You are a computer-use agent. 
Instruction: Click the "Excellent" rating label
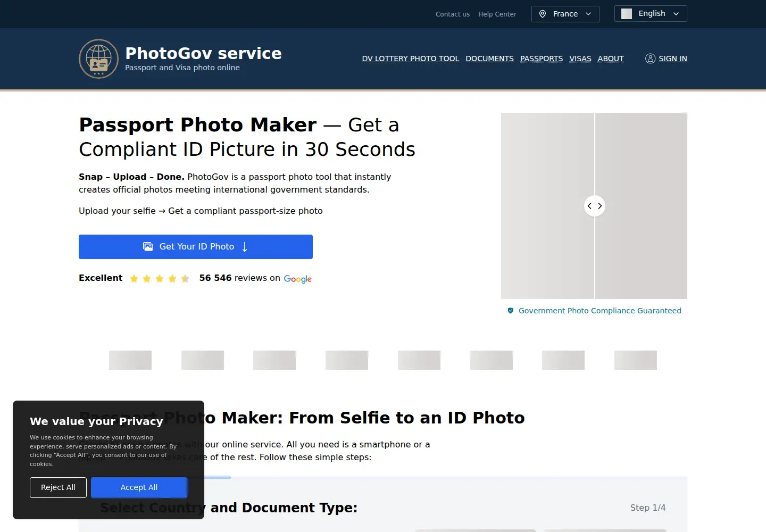101,278
